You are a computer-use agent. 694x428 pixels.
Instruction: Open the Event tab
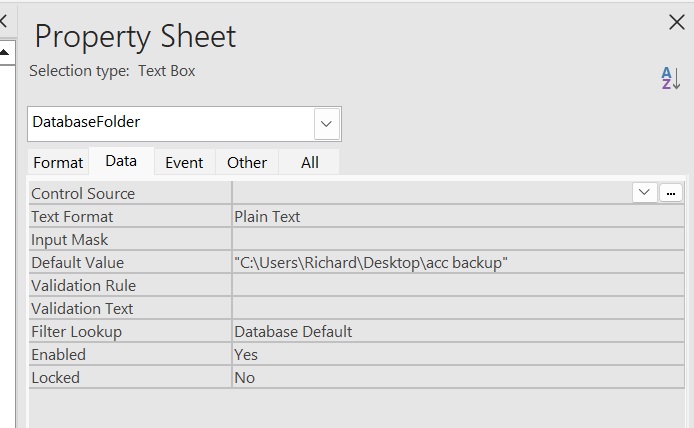coord(184,162)
